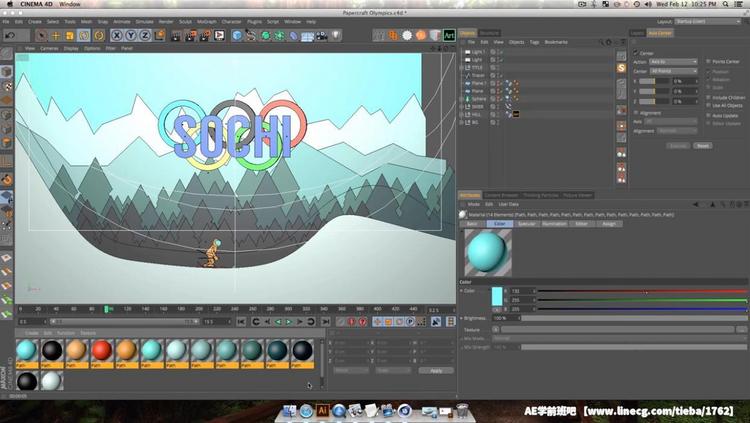Add a Cube primitive object

click(x=237, y=35)
